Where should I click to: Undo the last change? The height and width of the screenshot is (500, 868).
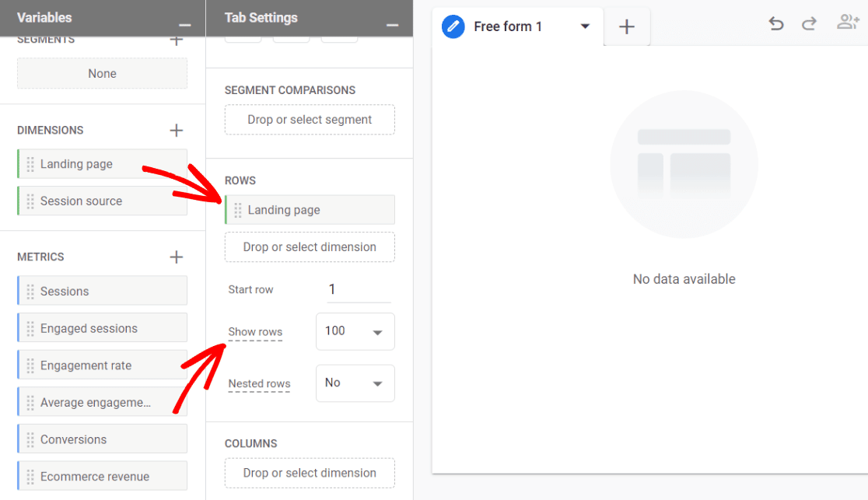coord(775,23)
